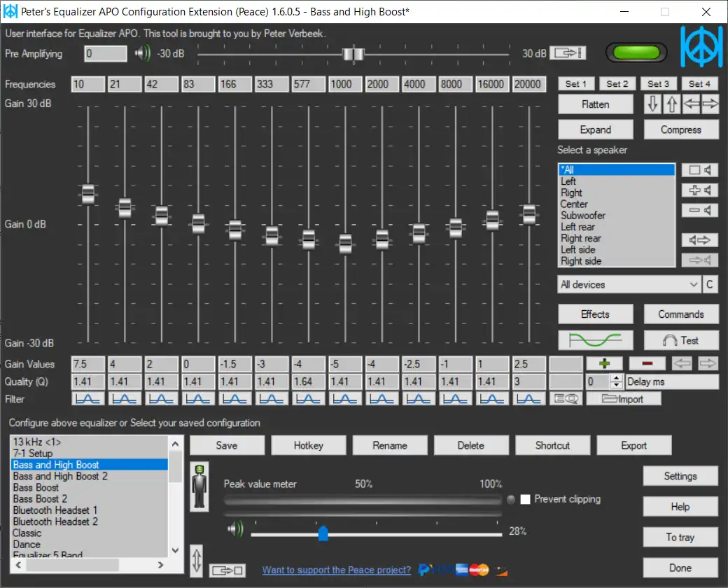This screenshot has height=588, width=728.
Task: Click the Pre Amplifying value input field
Action: (x=106, y=53)
